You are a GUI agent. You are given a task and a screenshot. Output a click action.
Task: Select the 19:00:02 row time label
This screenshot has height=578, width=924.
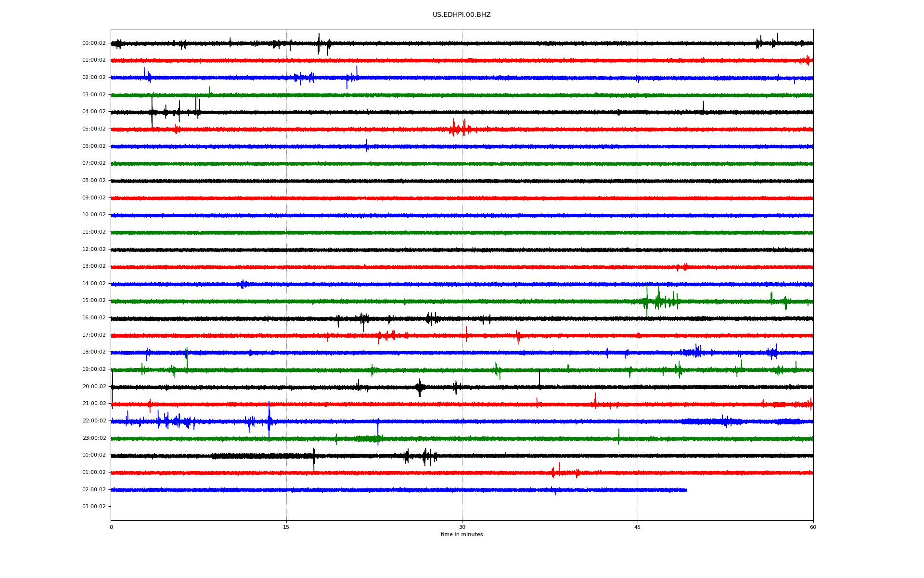click(94, 369)
